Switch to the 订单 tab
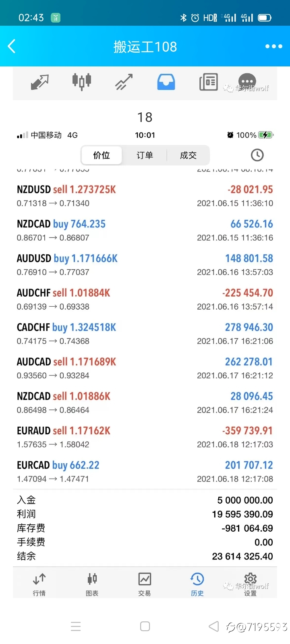The height and width of the screenshot is (644, 290). tap(145, 155)
